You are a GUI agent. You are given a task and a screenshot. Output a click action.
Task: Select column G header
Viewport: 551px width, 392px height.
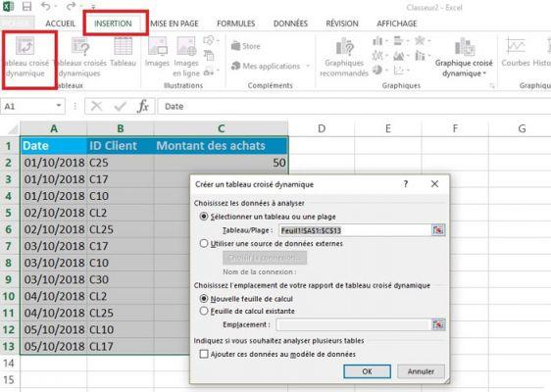pos(522,128)
